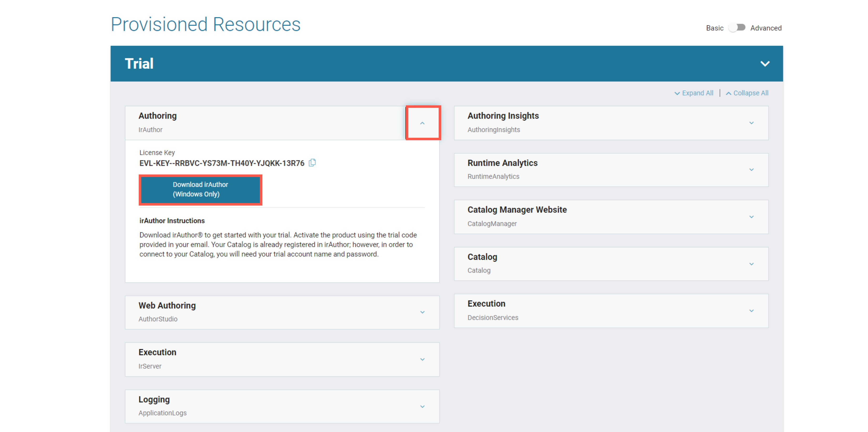Click the irAuthor Instructions heading
868x432 pixels.
(x=172, y=221)
